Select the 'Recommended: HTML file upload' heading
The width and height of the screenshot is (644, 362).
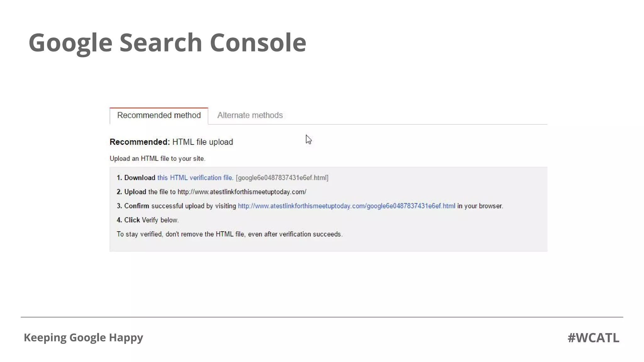171,142
